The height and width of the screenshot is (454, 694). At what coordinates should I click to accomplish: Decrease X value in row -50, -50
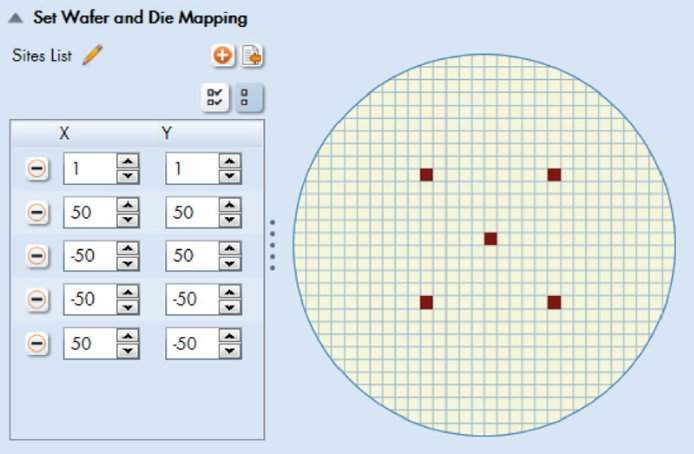pyautogui.click(x=128, y=307)
